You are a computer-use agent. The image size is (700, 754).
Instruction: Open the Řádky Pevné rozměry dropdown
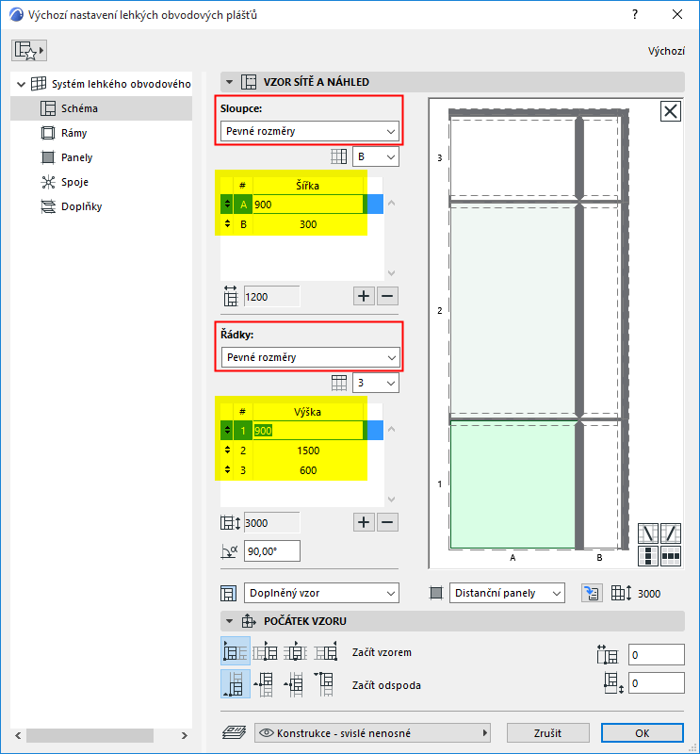(310, 357)
